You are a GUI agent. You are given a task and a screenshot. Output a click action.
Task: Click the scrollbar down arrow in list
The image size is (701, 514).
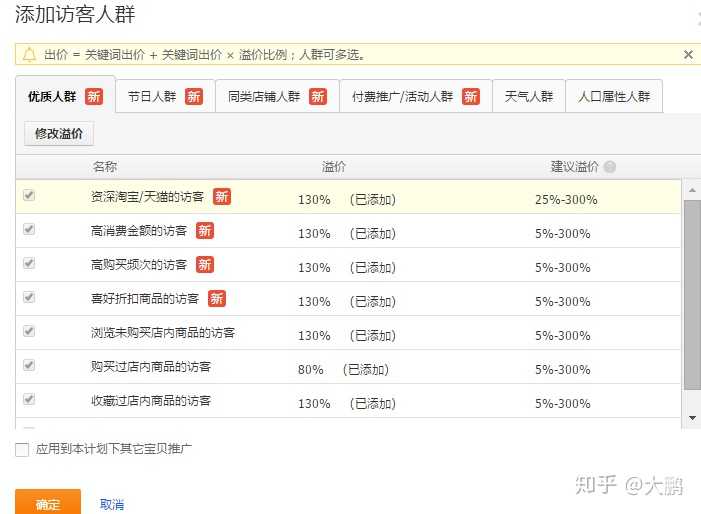click(x=692, y=417)
